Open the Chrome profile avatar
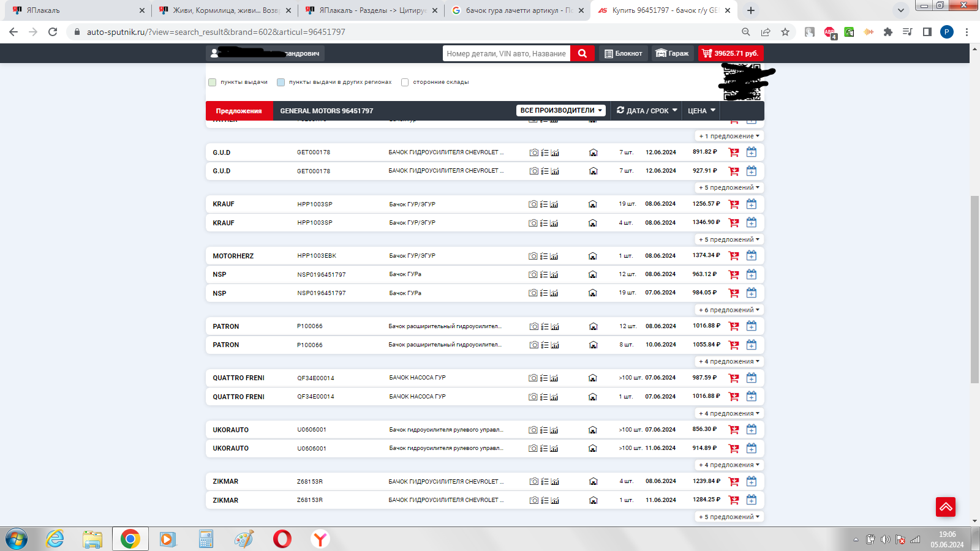 (947, 32)
